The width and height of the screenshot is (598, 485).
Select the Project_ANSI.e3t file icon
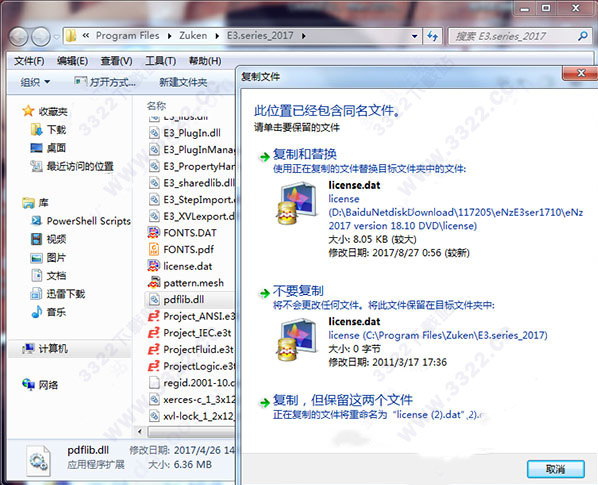(153, 316)
